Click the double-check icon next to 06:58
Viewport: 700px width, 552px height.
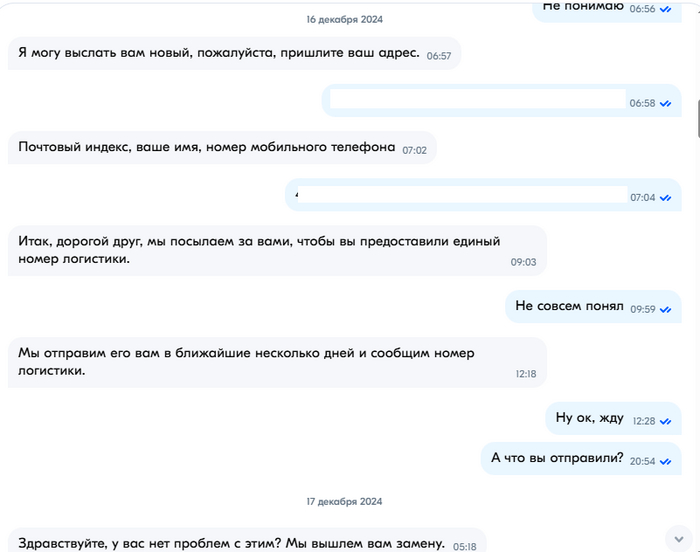[x=665, y=103]
